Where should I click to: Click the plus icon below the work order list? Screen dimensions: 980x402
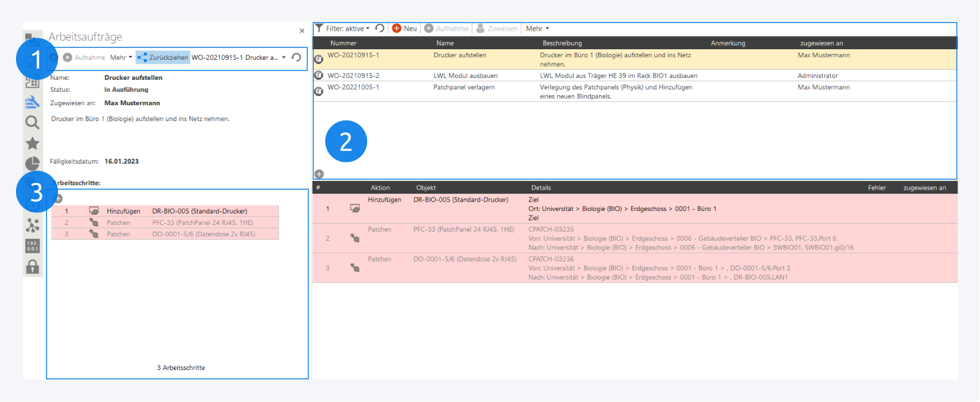[x=319, y=174]
